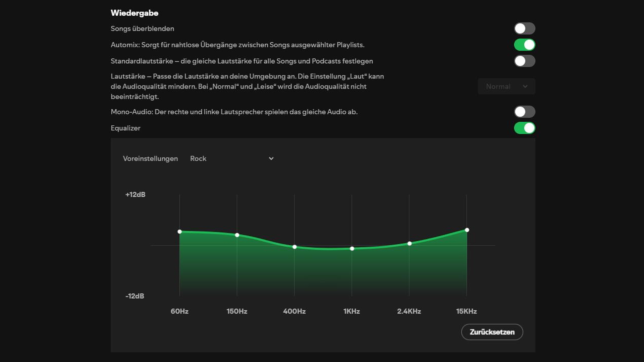The height and width of the screenshot is (362, 644).
Task: Open the Rock preset dropdown
Action: click(231, 159)
